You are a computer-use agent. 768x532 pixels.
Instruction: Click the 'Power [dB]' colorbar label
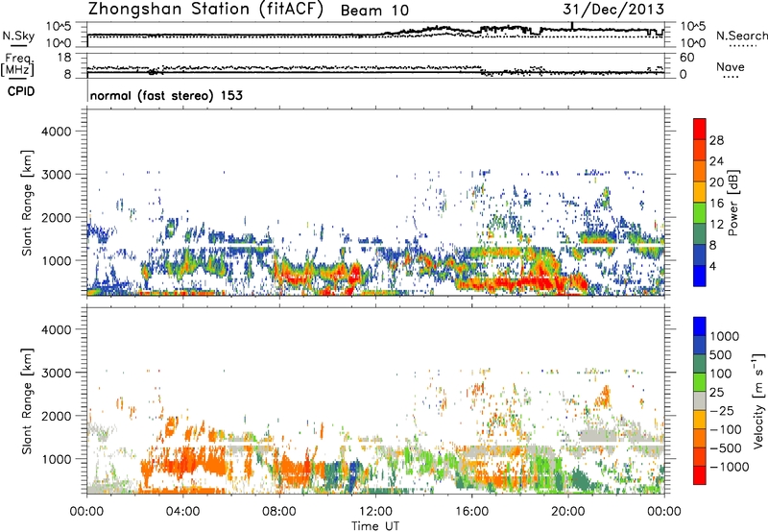pos(733,203)
